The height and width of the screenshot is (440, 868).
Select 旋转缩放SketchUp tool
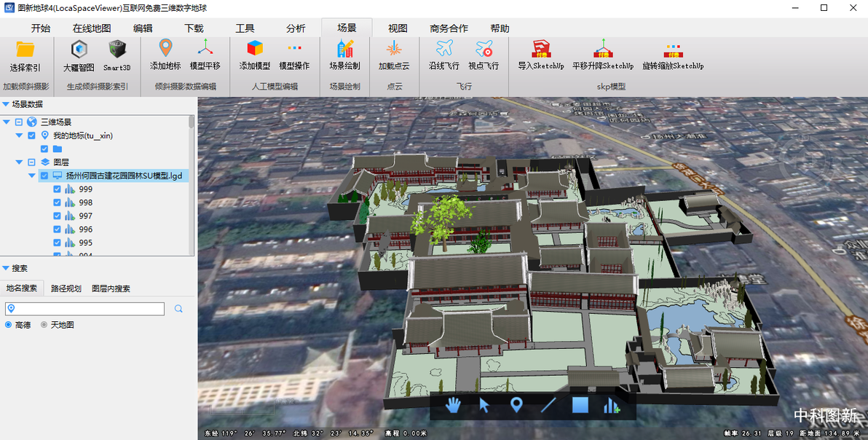[x=673, y=54]
